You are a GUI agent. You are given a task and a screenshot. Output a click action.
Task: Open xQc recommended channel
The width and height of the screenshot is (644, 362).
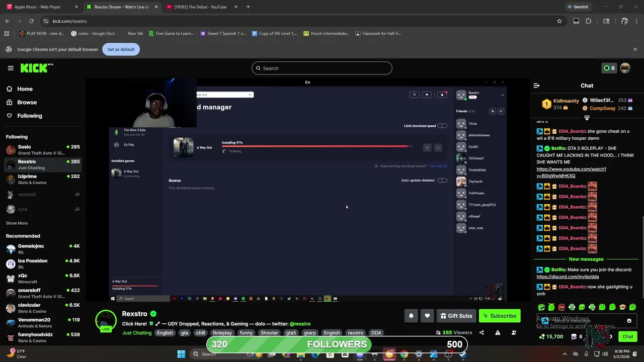pos(43,279)
